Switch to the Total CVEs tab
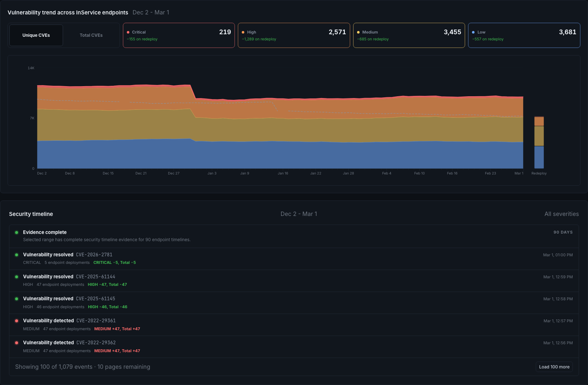Screen dimensions: 588x385 [91, 35]
